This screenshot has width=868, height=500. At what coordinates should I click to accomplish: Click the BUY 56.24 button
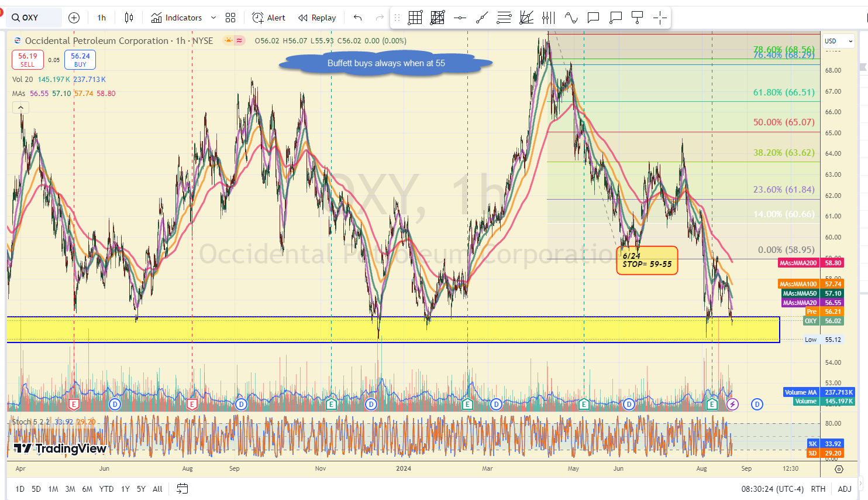point(80,60)
